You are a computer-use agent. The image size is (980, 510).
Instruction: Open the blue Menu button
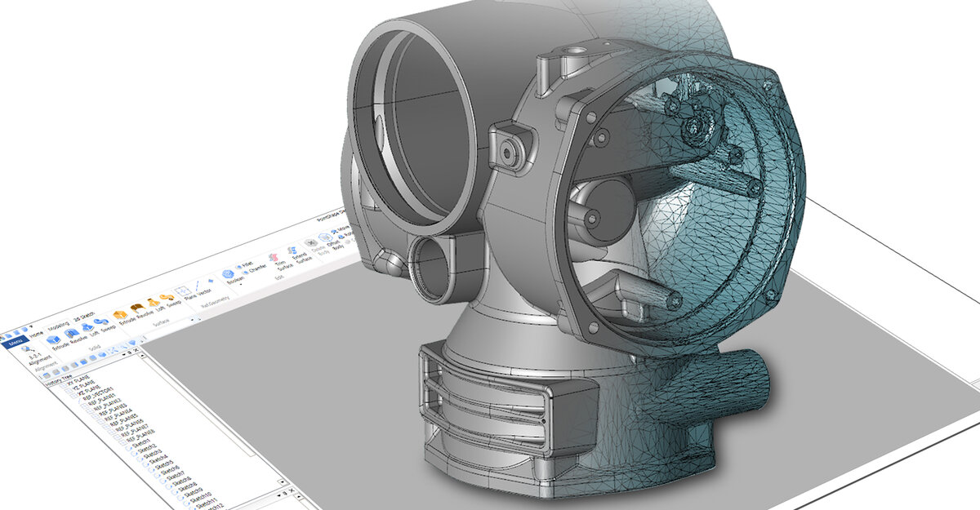16,344
